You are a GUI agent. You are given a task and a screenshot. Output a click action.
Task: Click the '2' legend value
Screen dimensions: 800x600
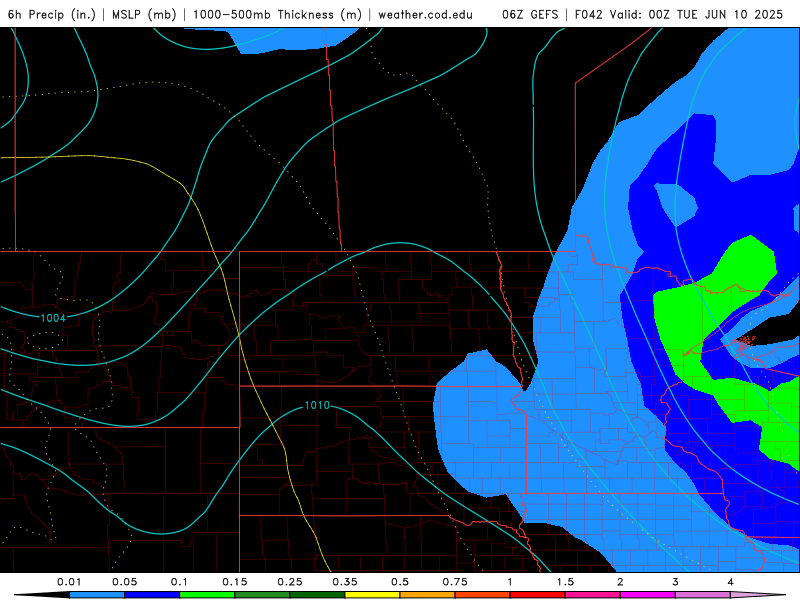(x=620, y=582)
